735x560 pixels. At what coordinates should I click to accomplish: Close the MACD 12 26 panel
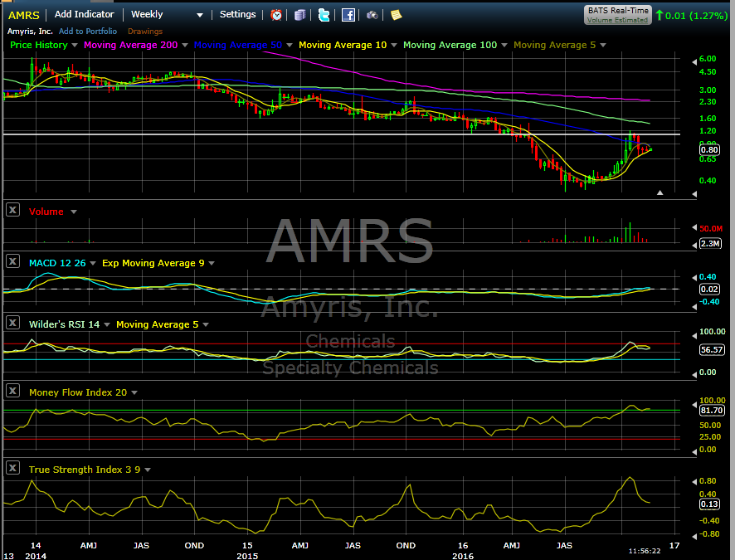pyautogui.click(x=12, y=262)
